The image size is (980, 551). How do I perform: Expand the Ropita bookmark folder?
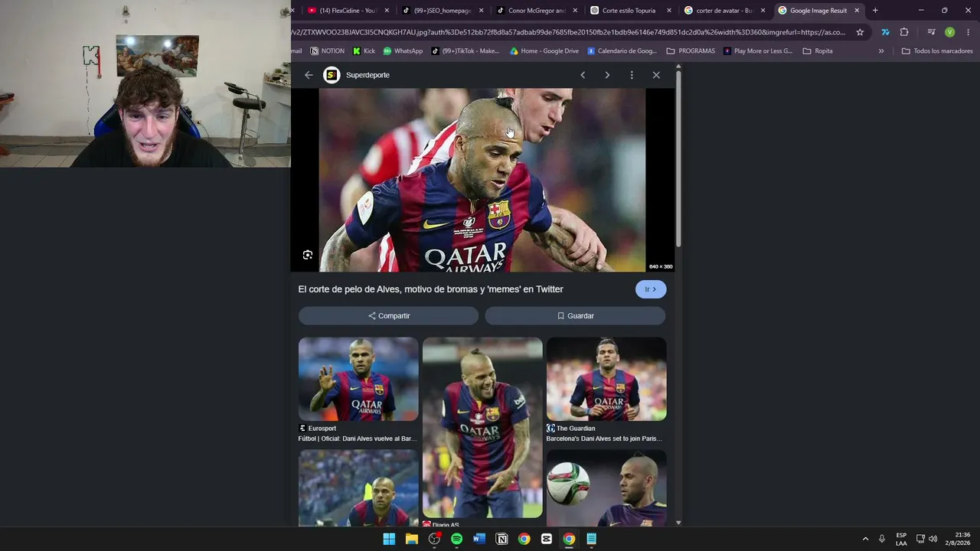coord(818,51)
